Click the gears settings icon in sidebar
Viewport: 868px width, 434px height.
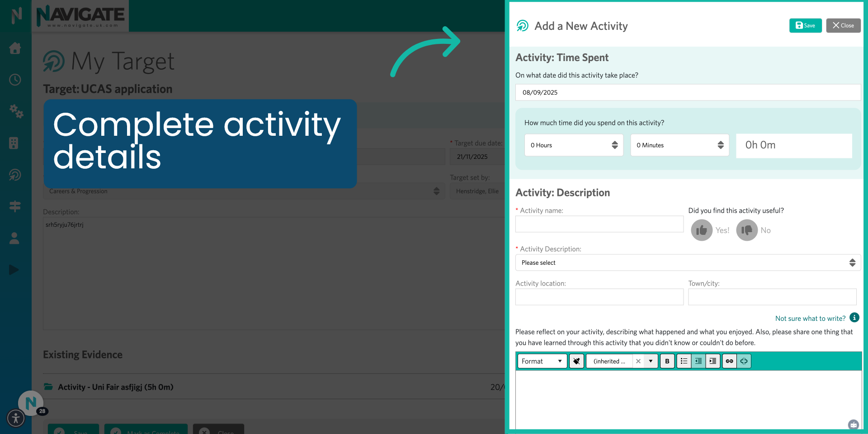[x=16, y=112]
